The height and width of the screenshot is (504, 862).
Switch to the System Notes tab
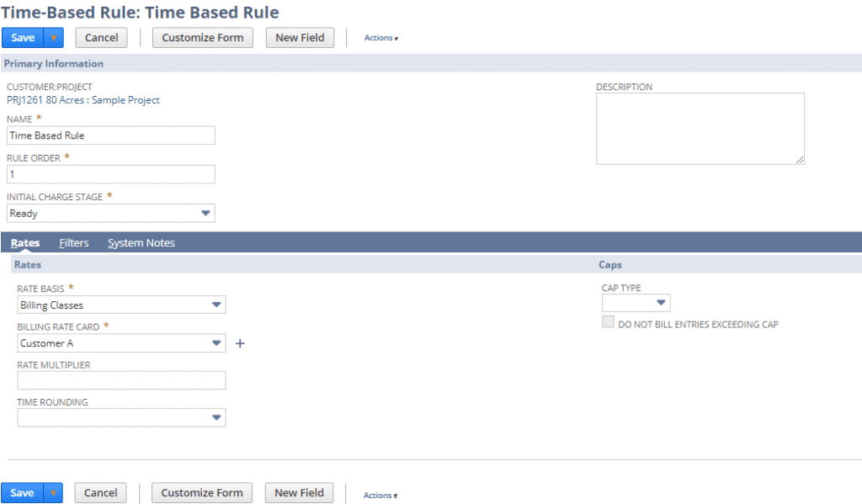coord(141,243)
